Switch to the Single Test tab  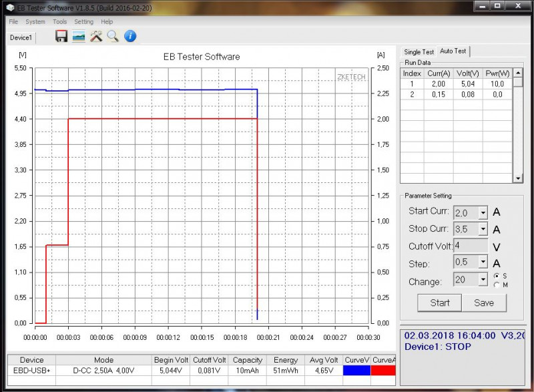[x=419, y=52]
